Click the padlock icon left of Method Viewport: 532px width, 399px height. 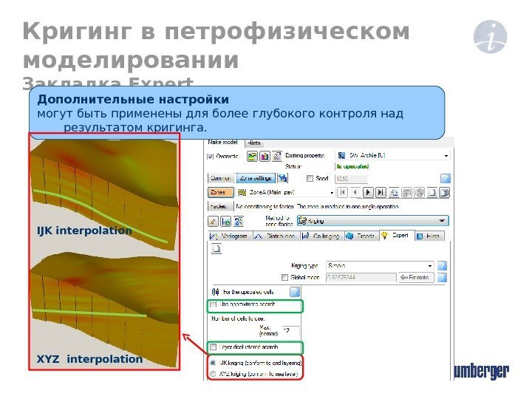(213, 221)
